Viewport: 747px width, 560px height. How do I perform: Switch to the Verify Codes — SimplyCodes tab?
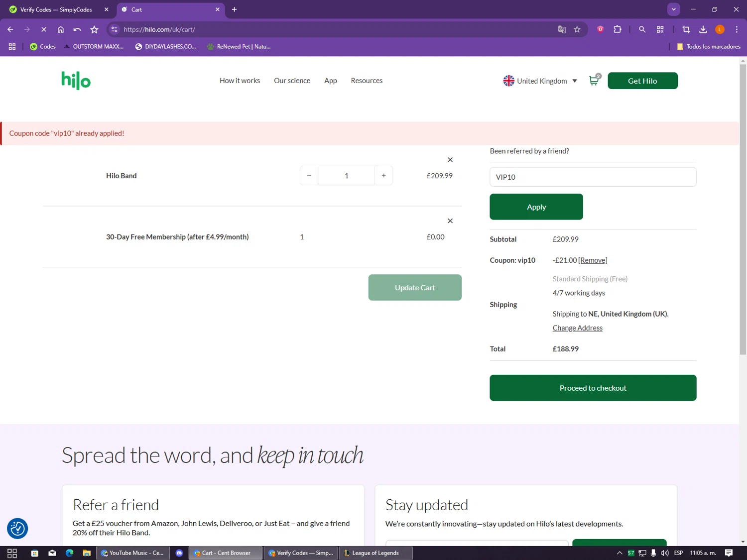click(x=56, y=9)
